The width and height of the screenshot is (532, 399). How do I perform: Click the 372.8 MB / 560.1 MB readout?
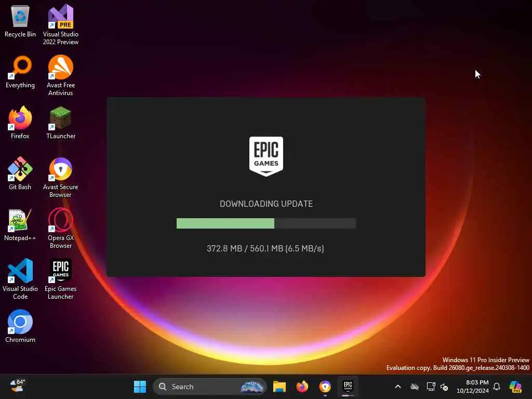coord(265,248)
